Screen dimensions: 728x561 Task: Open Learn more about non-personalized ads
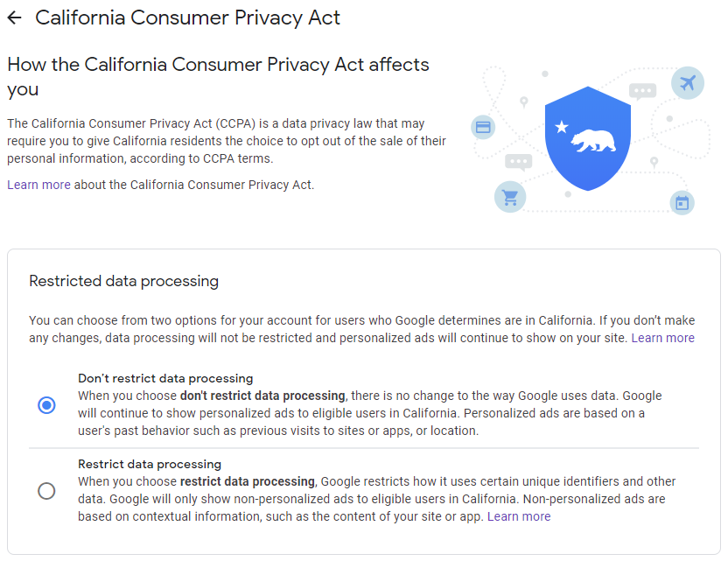coord(519,516)
